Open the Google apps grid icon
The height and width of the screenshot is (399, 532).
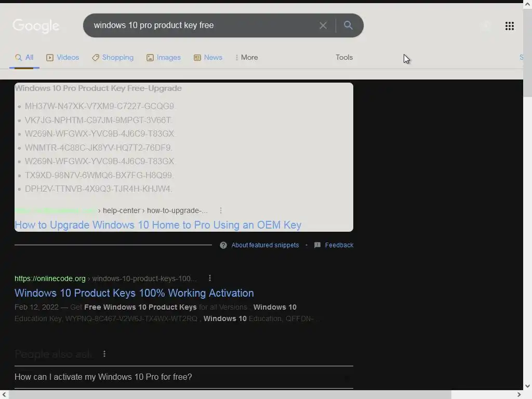(509, 26)
